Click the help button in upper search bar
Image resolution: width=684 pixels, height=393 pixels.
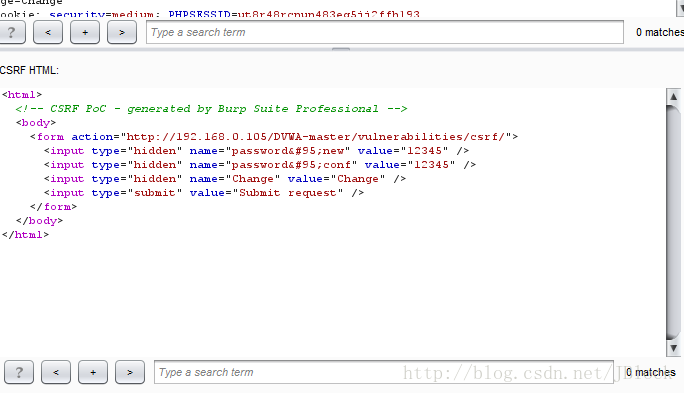click(x=12, y=32)
